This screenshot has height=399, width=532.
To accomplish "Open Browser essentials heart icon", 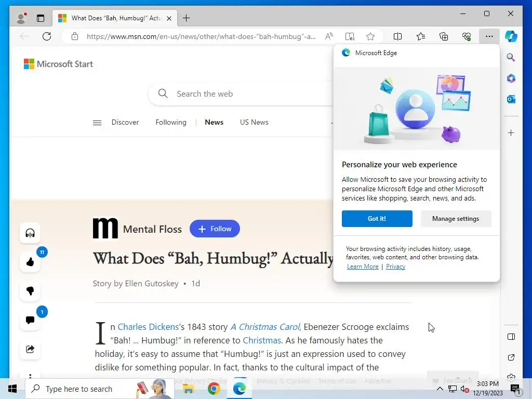I will click(467, 36).
